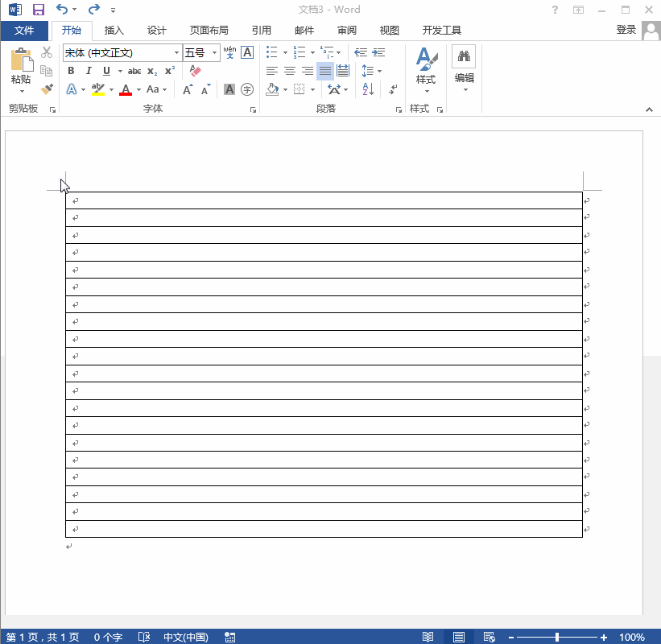This screenshot has height=644, width=661.
Task: Align text right
Action: click(308, 71)
